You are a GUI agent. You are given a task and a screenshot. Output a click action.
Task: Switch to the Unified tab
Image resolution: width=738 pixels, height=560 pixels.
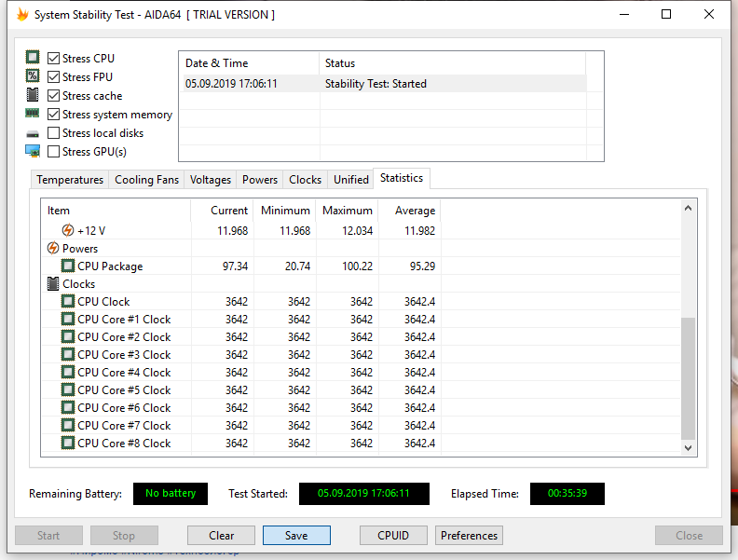350,180
